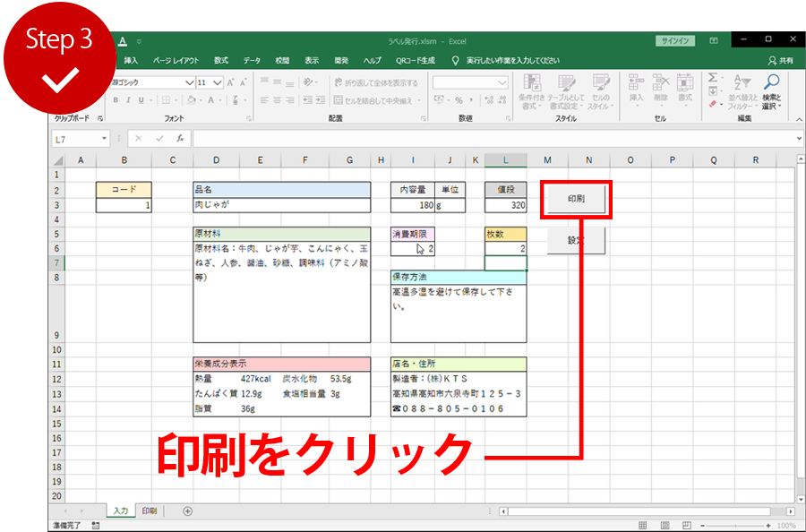Select the 肉じゃが product name cell

click(282, 204)
